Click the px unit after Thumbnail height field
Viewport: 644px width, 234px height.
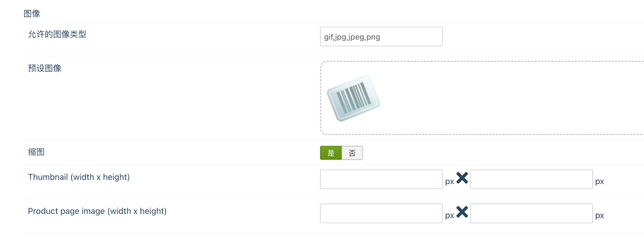599,182
